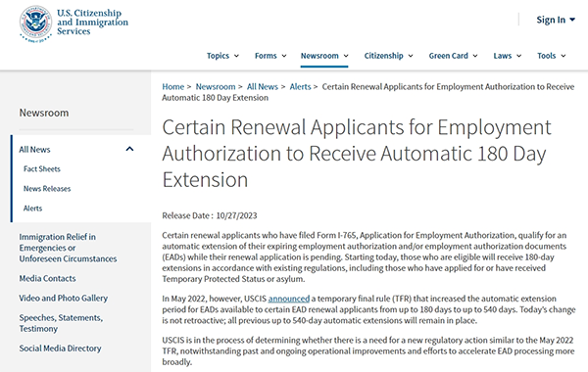Open the Newsroom menu
Viewport: 588px width, 372px height.
click(x=324, y=56)
